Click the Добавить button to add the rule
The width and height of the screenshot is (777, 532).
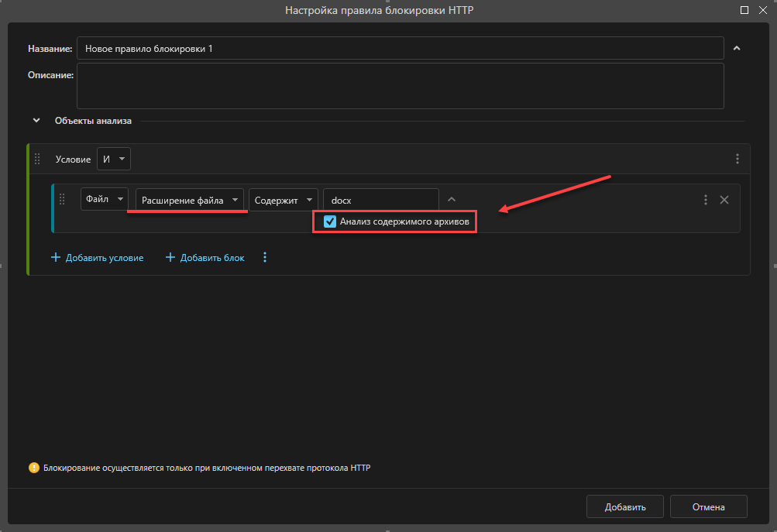pyautogui.click(x=625, y=506)
